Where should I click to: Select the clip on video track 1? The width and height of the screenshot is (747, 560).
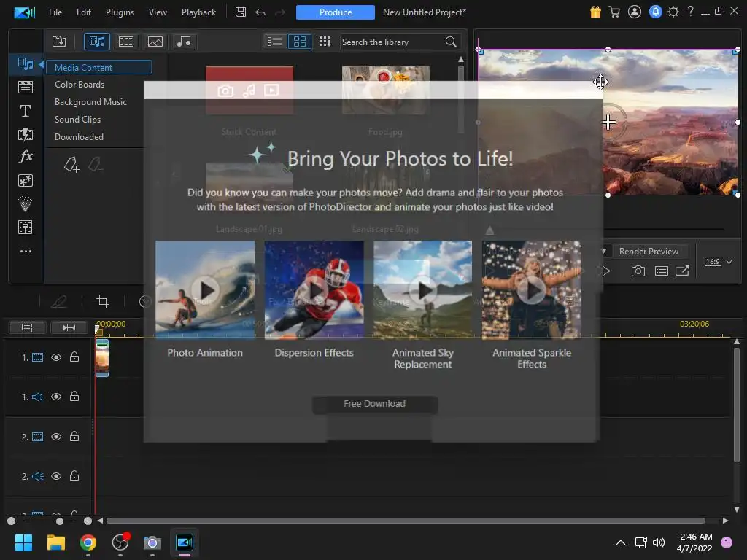(x=102, y=357)
